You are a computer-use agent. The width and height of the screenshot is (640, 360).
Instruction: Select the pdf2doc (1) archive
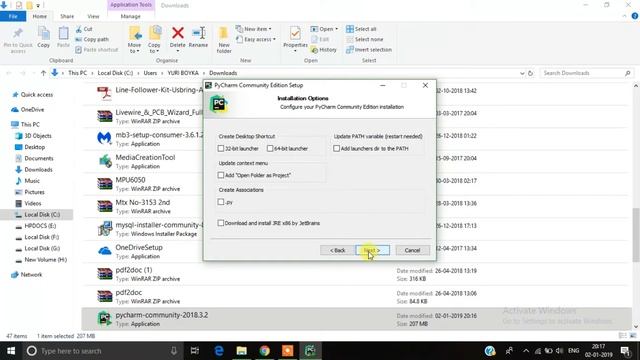pyautogui.click(x=356, y=274)
